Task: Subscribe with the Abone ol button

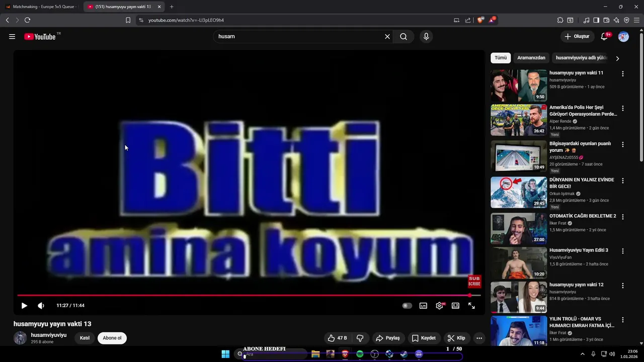Action: click(112, 338)
